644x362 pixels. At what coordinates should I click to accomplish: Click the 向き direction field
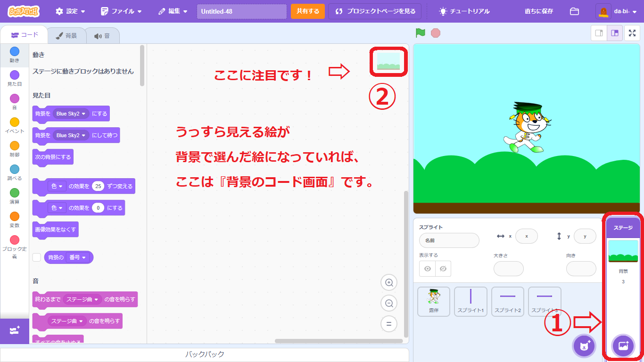pyautogui.click(x=581, y=269)
